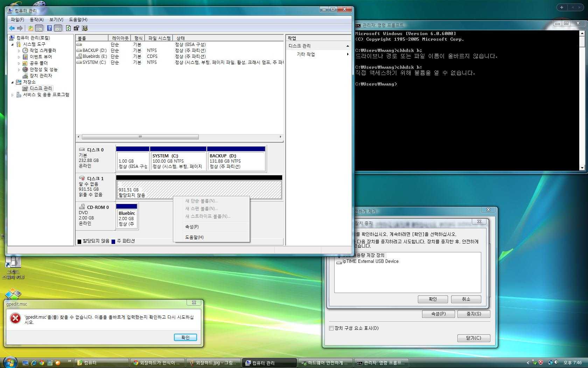Collapse the 저장소 tree node
588x368 pixels.
tap(13, 82)
